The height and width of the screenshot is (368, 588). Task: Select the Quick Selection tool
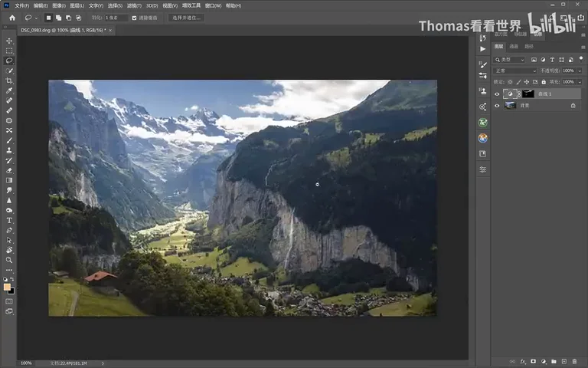[x=9, y=71]
